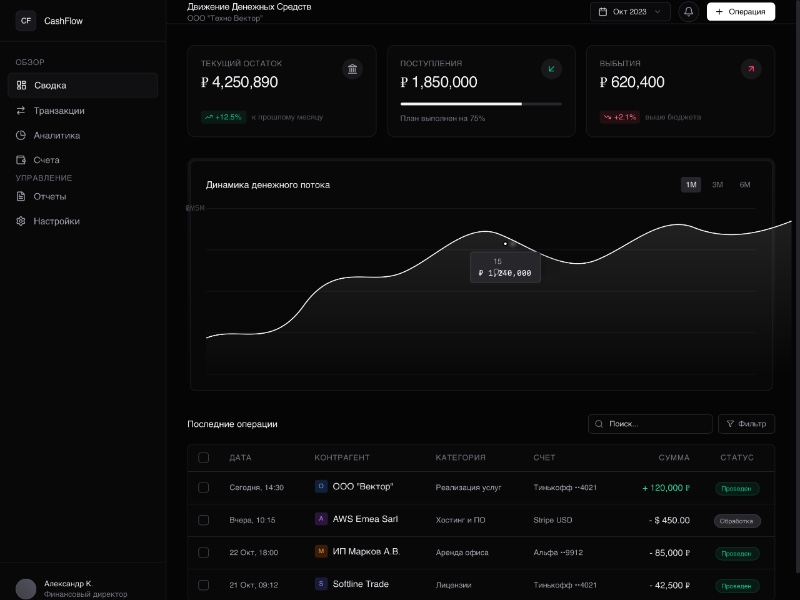Toggle the select-all checkbox in table header
This screenshot has width=800, height=600.
point(204,457)
